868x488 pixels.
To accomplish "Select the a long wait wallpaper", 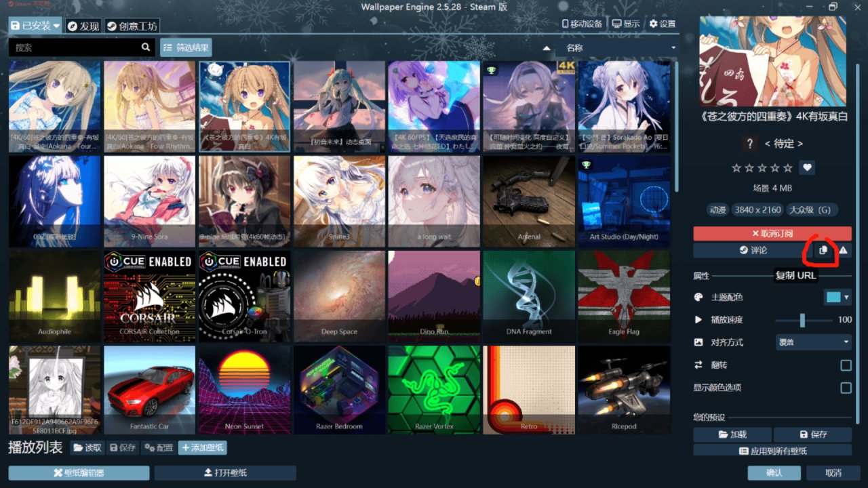I will click(434, 200).
